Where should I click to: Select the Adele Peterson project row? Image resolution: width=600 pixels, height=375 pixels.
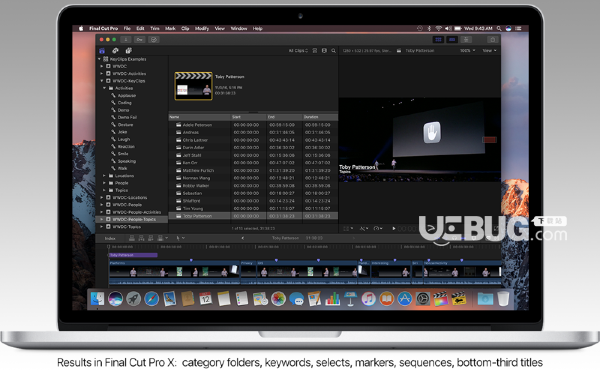253,125
